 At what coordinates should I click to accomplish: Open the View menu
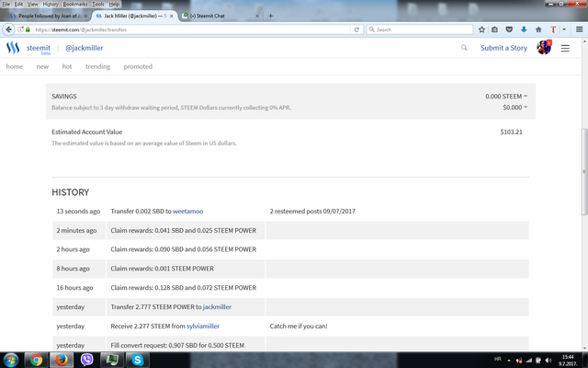point(33,4)
